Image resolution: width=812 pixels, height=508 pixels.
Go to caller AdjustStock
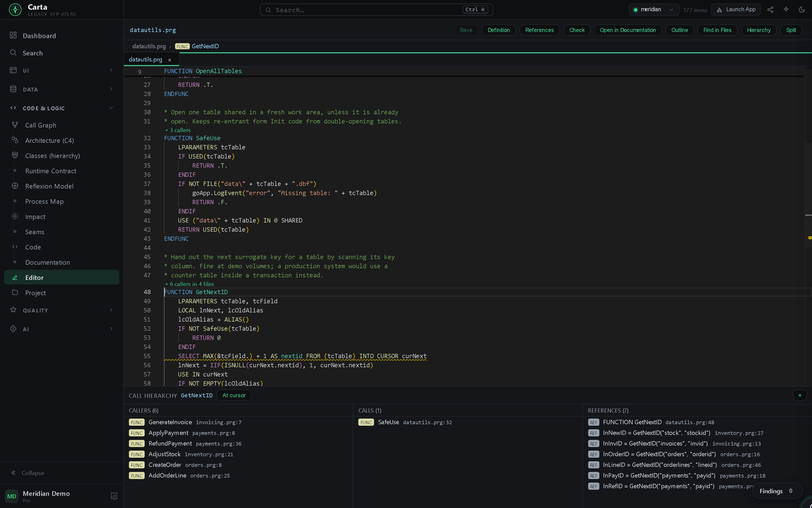tap(181, 454)
